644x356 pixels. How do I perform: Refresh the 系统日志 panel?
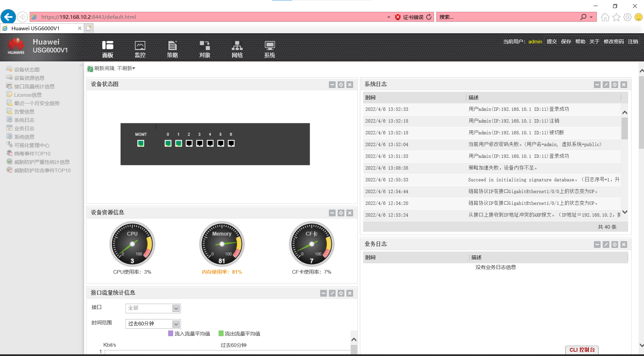tap(615, 85)
